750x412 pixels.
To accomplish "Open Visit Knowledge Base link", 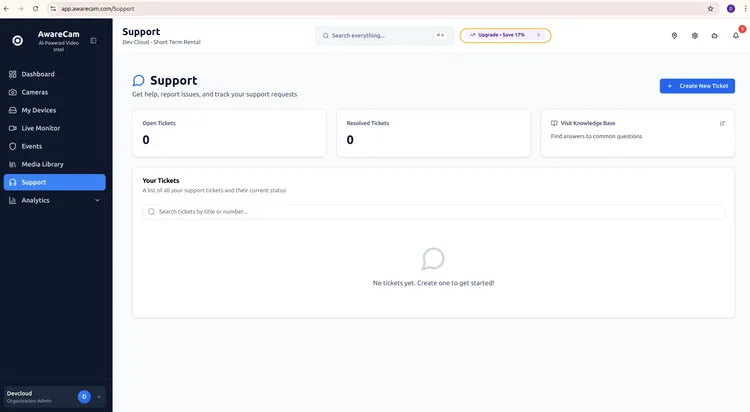I will [x=587, y=123].
